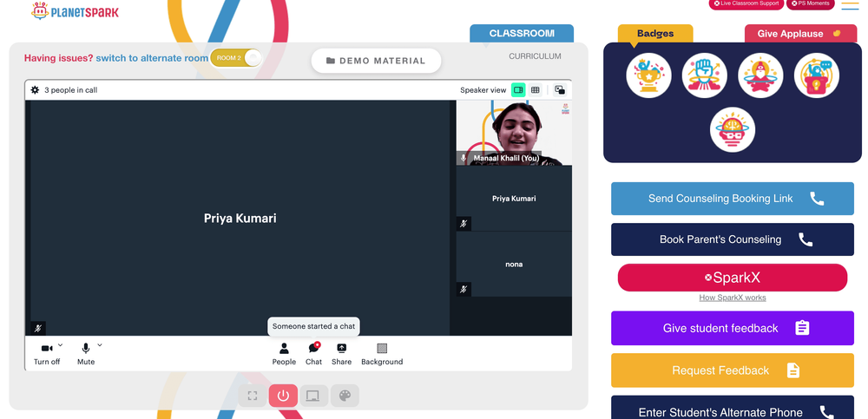Toggle the Room 2 switch
This screenshot has width=868, height=419.
[236, 57]
